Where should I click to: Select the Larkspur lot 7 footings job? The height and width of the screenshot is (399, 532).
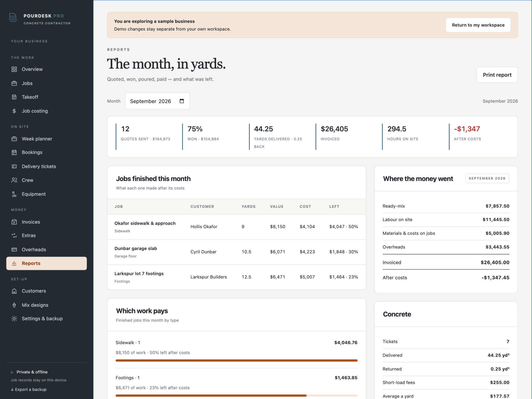(236, 277)
